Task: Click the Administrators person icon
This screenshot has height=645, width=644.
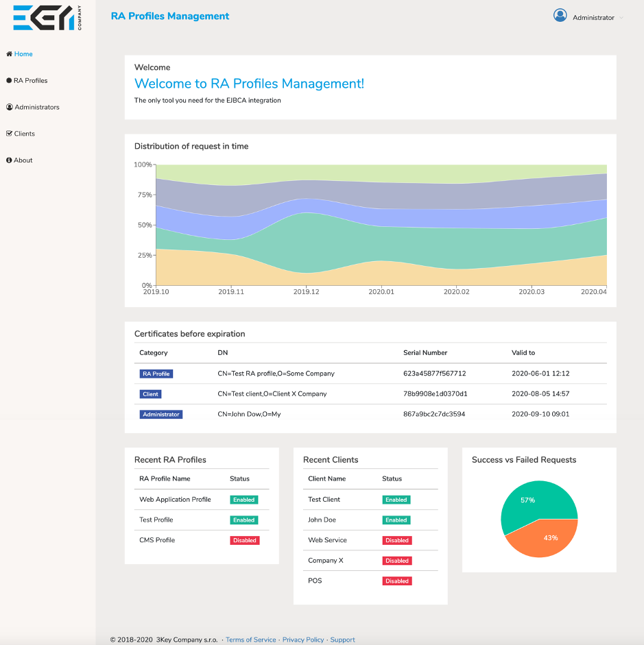Action: [8, 107]
